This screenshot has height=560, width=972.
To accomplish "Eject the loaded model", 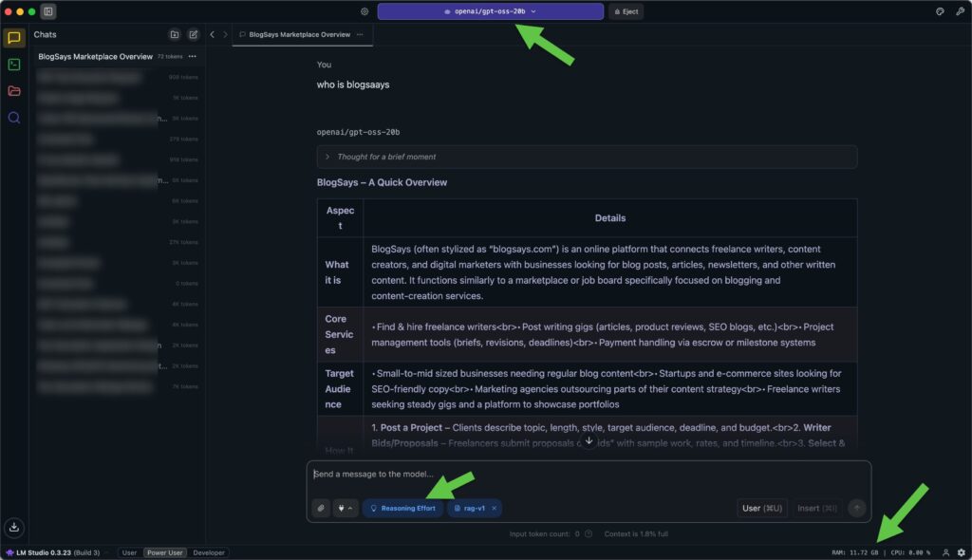I will 626,11.
